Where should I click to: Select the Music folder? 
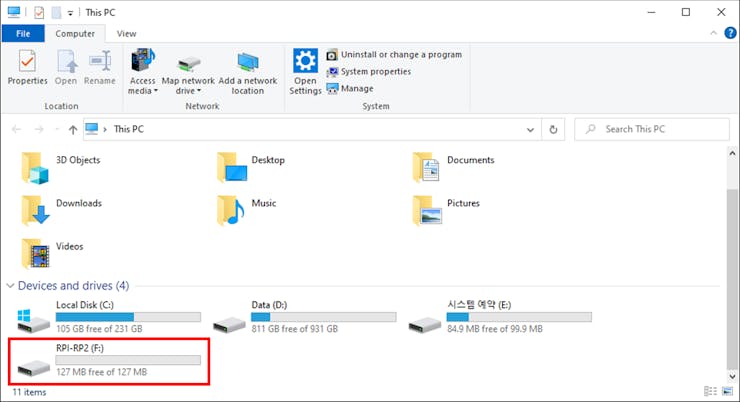[247, 211]
